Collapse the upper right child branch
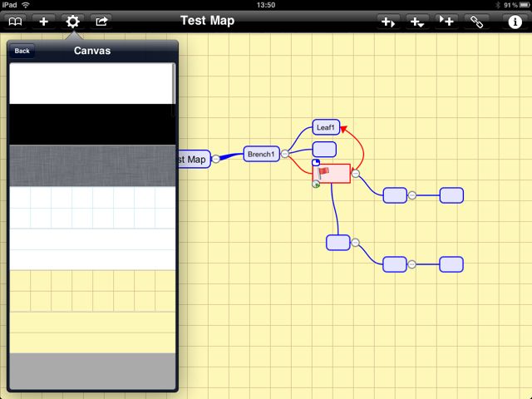 (x=412, y=195)
